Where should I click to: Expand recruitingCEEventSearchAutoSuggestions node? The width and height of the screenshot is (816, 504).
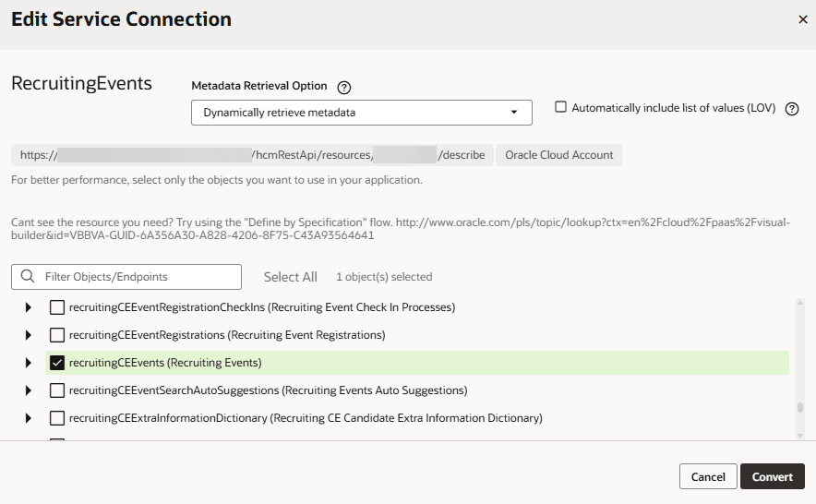[x=28, y=390]
